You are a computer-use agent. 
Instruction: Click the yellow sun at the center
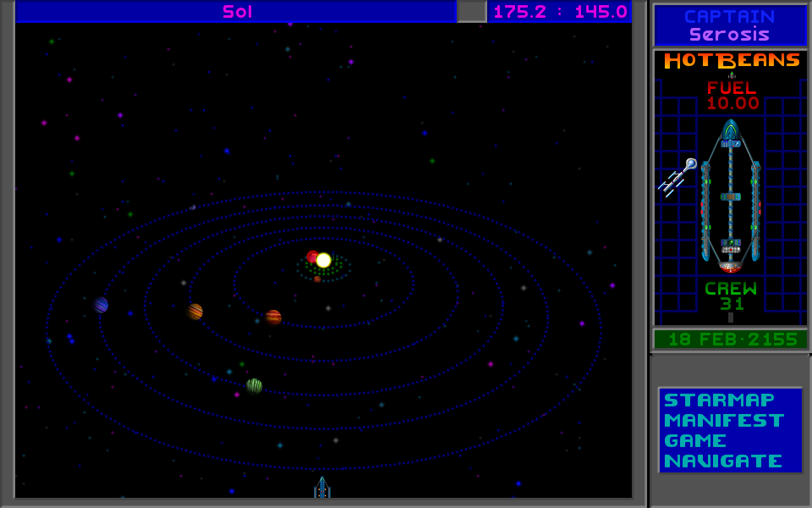click(324, 260)
